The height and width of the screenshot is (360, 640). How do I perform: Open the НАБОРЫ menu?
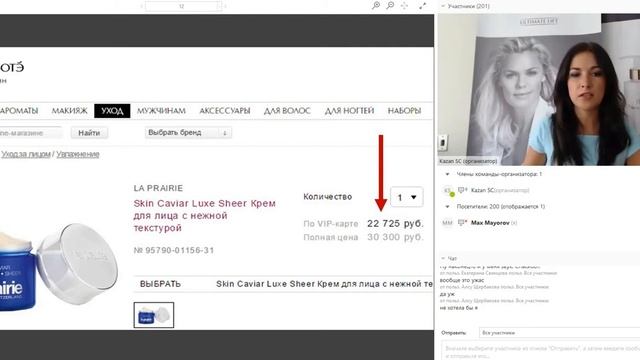(404, 111)
